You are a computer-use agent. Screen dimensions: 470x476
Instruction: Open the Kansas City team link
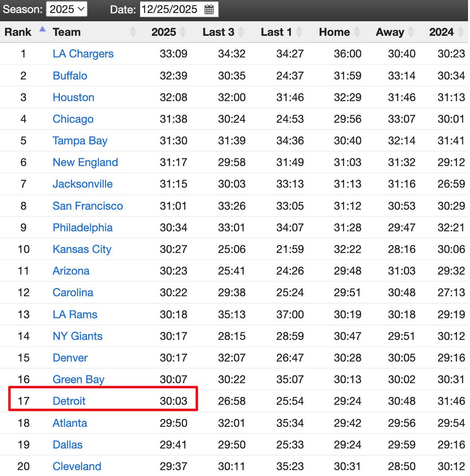[82, 249]
